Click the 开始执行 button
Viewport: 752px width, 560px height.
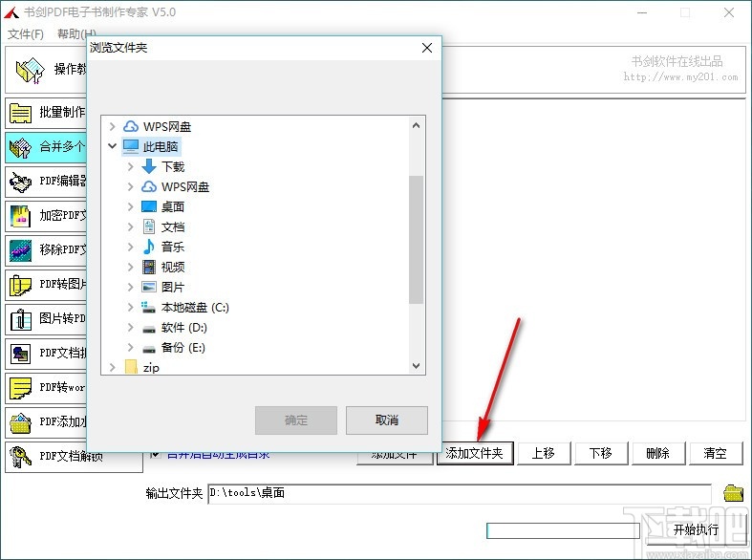[696, 529]
